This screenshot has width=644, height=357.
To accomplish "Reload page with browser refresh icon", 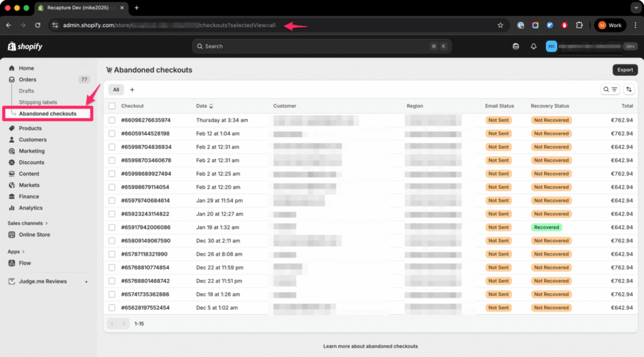I will coord(38,25).
